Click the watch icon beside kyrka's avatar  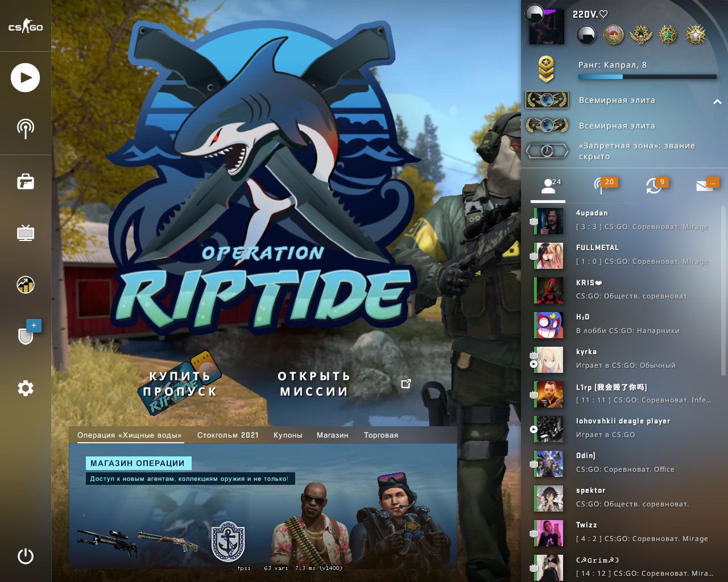(533, 364)
